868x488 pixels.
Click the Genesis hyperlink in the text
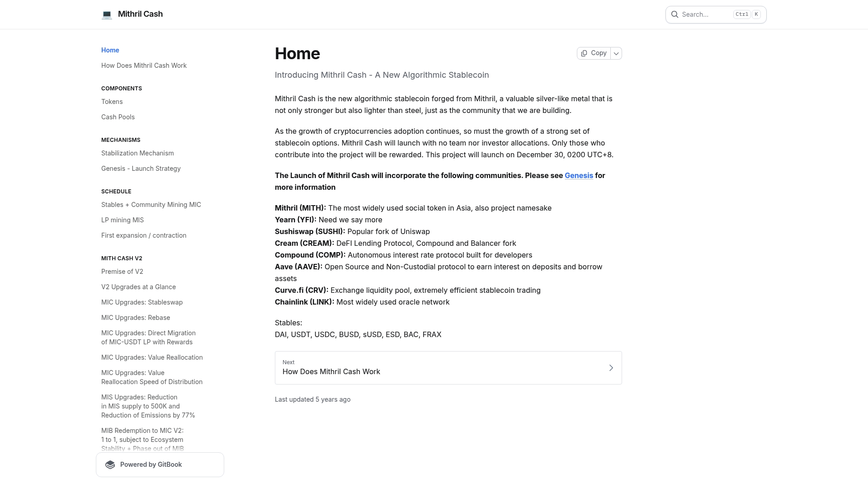click(579, 175)
